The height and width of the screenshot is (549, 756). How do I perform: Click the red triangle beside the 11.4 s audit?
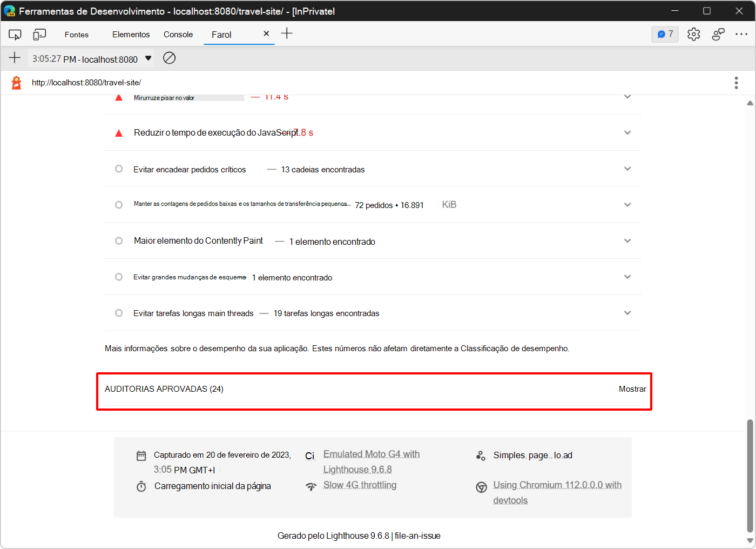coord(119,98)
